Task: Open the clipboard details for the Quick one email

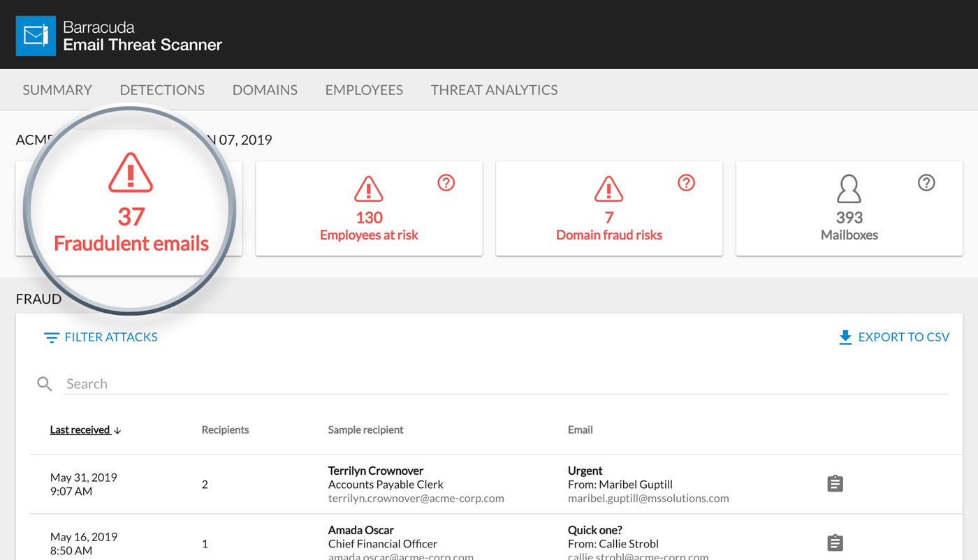Action: pyautogui.click(x=835, y=543)
